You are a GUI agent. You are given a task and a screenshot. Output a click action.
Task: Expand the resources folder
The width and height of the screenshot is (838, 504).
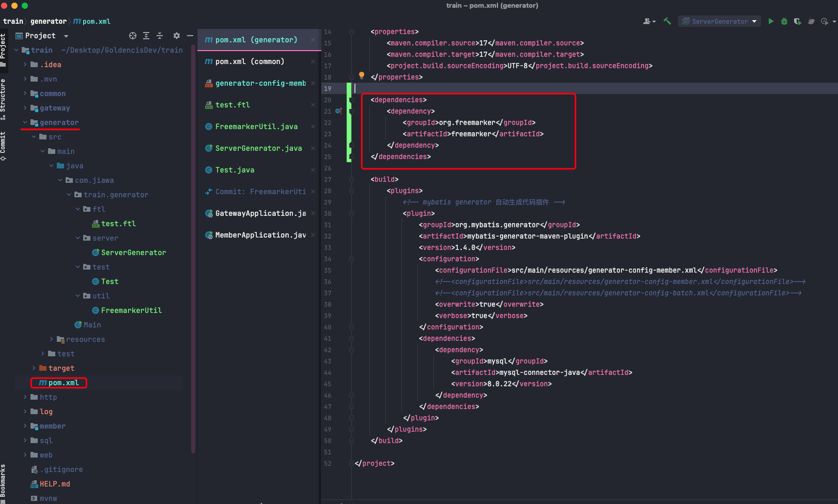click(51, 339)
